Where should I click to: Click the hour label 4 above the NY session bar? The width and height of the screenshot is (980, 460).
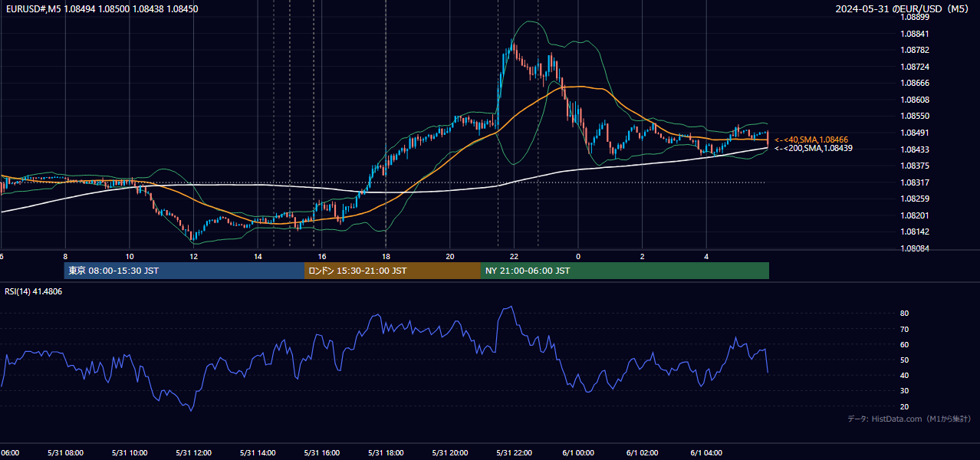pos(706,256)
